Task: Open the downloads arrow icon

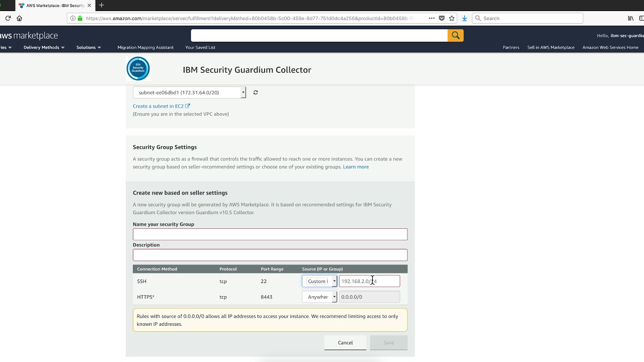Action: [x=464, y=18]
